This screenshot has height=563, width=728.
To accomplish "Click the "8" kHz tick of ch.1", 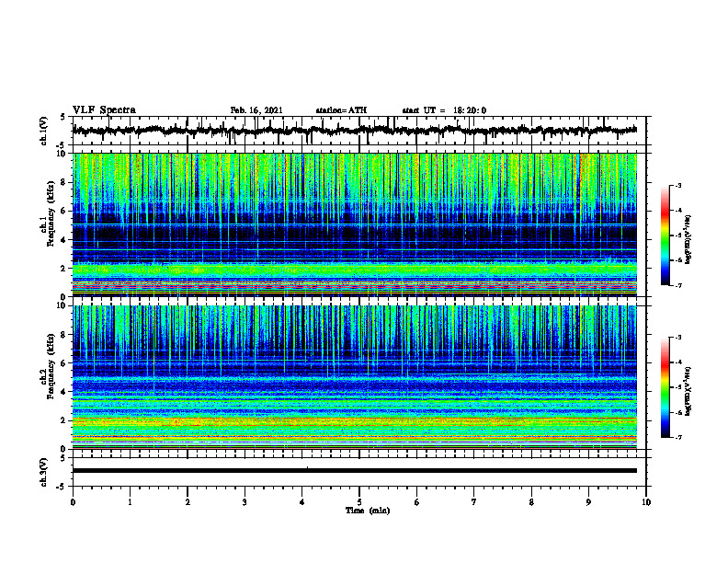I will click(x=63, y=182).
